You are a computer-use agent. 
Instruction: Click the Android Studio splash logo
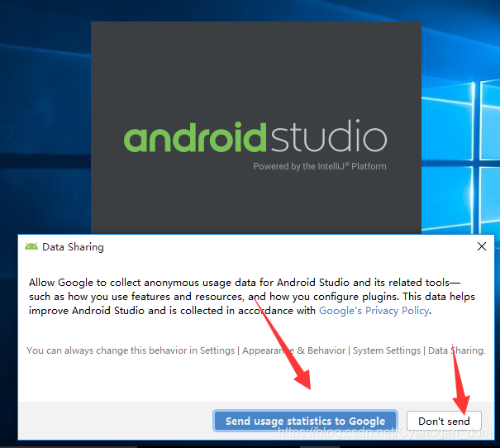click(x=255, y=136)
